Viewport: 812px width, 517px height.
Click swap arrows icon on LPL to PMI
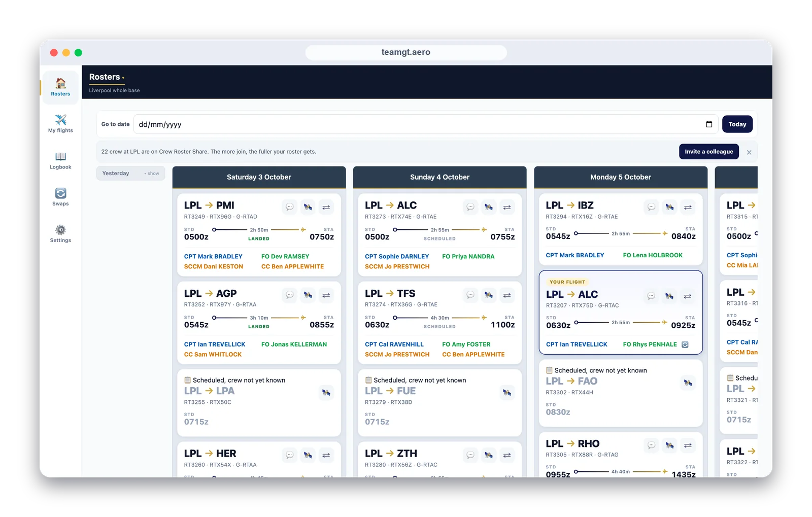[326, 207]
